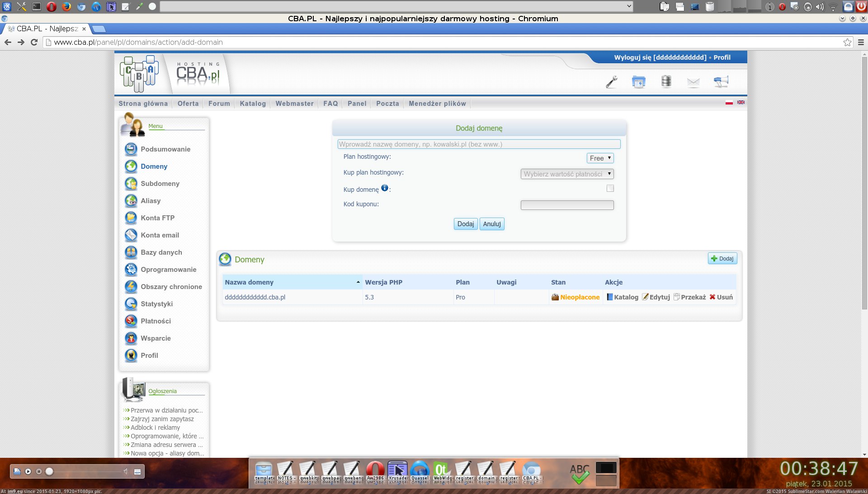Viewport: 868px width, 494px height.
Task: Open the FAQ menu item
Action: (x=330, y=104)
